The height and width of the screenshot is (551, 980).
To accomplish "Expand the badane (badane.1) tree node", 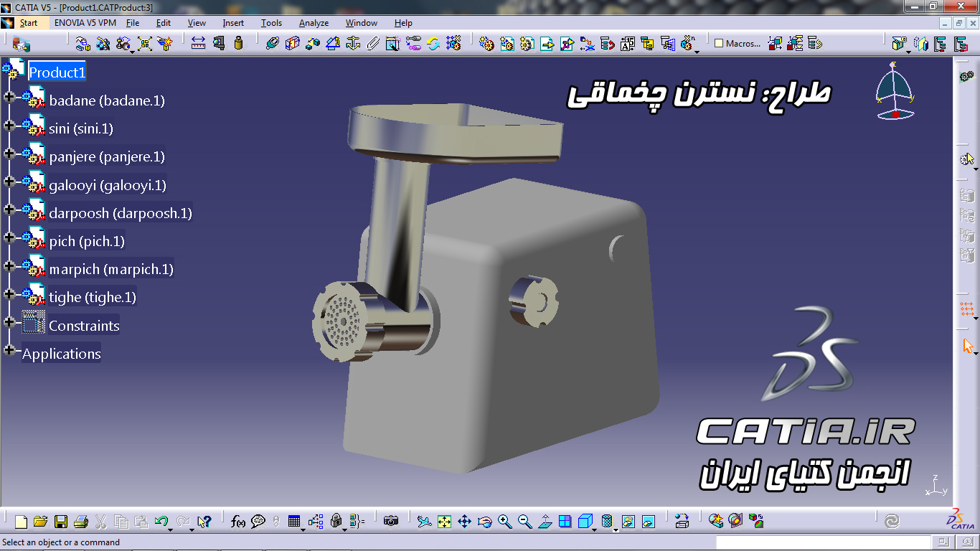I will 9,97.
